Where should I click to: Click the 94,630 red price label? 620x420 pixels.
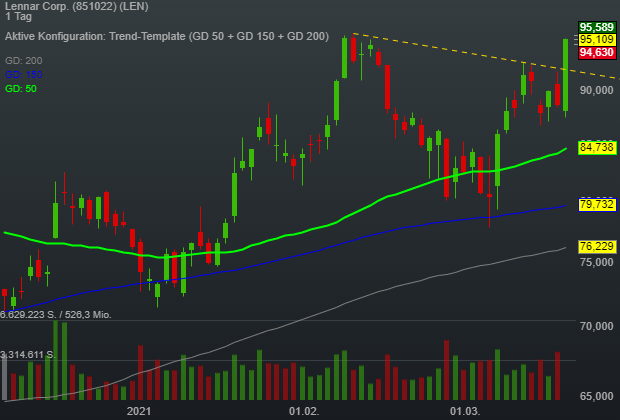pos(597,53)
